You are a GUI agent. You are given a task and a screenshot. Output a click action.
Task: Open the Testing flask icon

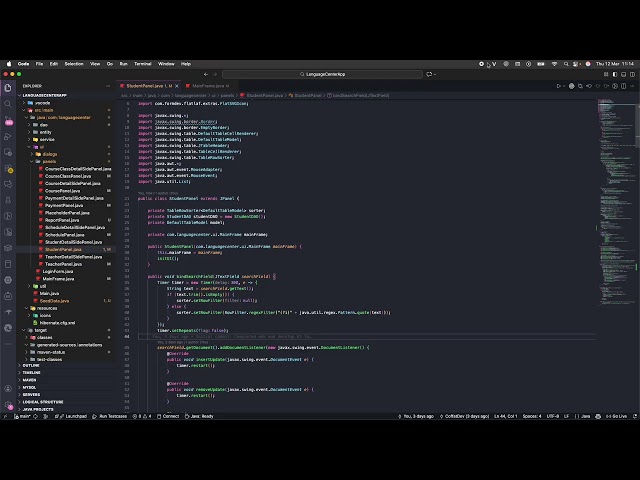pyautogui.click(x=8, y=200)
